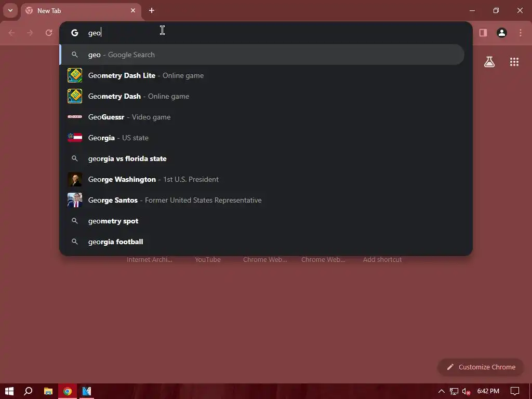The width and height of the screenshot is (532, 399).
Task: Open the YouTube shortcut
Action: click(208, 260)
